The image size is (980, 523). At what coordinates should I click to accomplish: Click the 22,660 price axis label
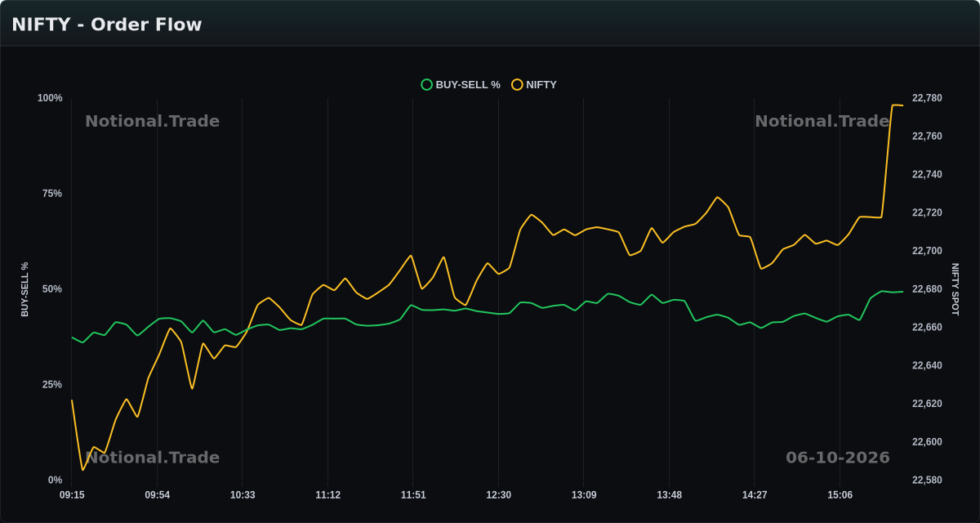[927, 328]
